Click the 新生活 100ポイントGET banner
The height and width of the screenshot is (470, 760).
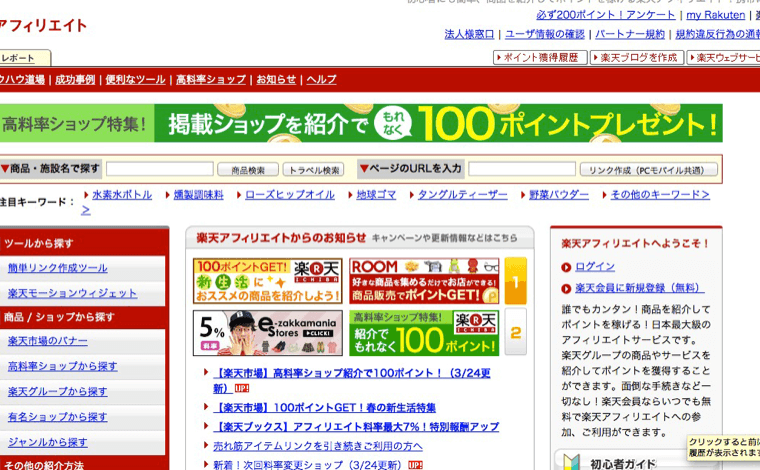268,281
